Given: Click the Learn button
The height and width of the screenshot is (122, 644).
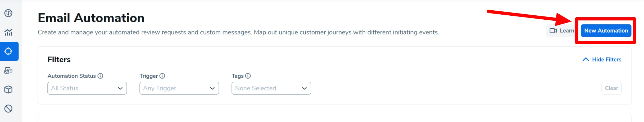Looking at the screenshot, I should pos(566,31).
